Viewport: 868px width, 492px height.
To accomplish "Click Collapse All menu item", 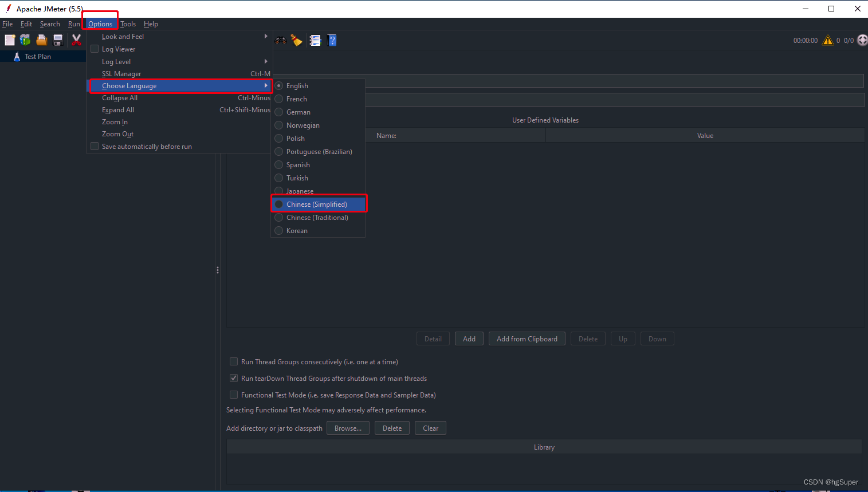I will pos(179,98).
